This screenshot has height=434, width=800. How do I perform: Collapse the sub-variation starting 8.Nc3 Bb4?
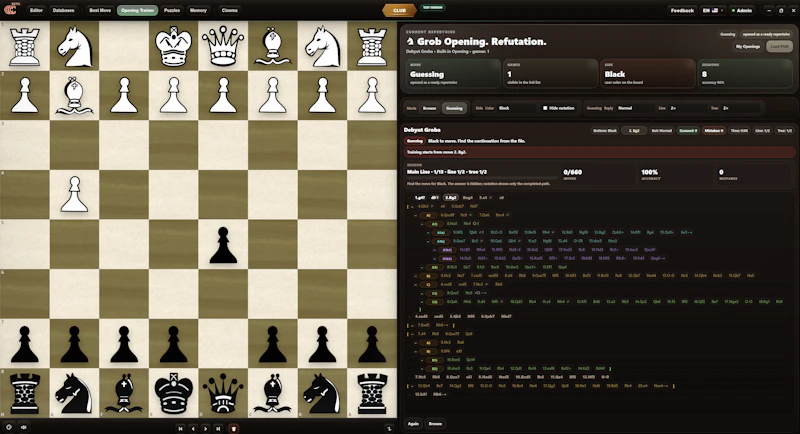[x=422, y=224]
